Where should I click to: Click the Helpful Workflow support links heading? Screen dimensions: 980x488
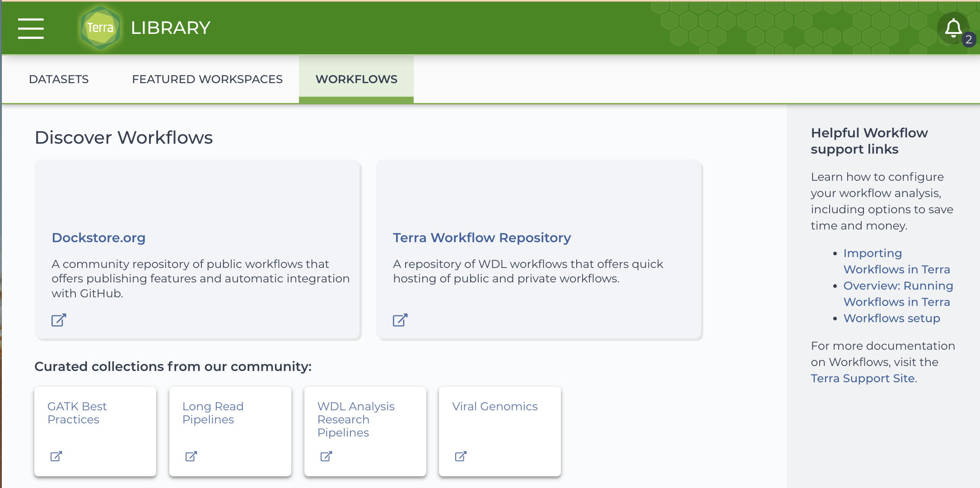tap(869, 141)
